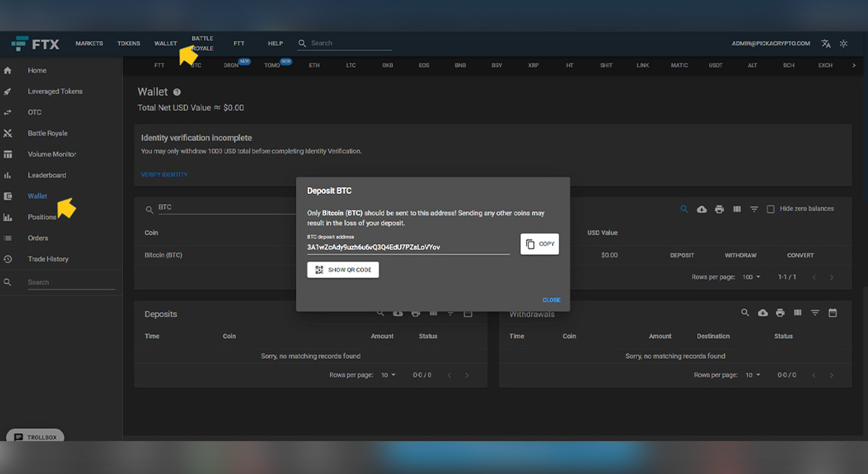Open the Tokens menu in top navigation
The height and width of the screenshot is (474, 868).
click(x=128, y=44)
